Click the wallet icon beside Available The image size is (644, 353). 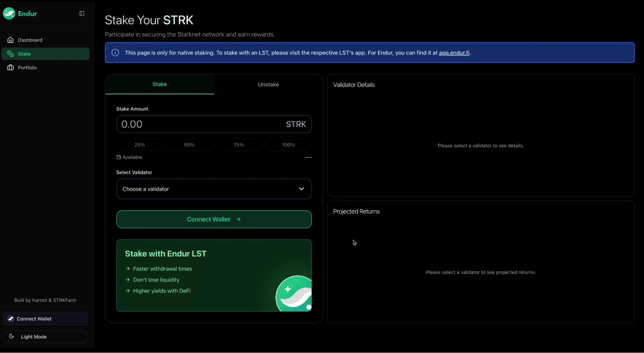point(119,157)
